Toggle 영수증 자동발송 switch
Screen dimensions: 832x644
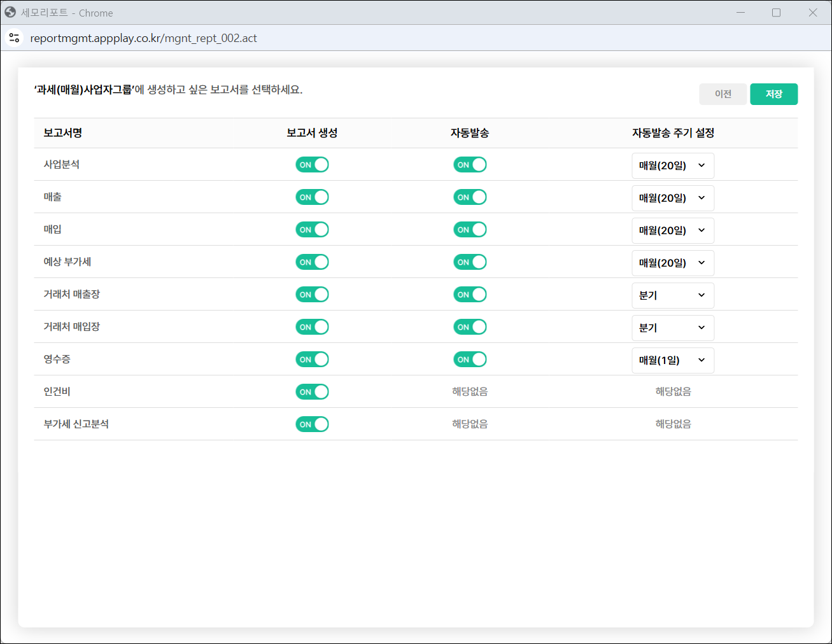(470, 360)
